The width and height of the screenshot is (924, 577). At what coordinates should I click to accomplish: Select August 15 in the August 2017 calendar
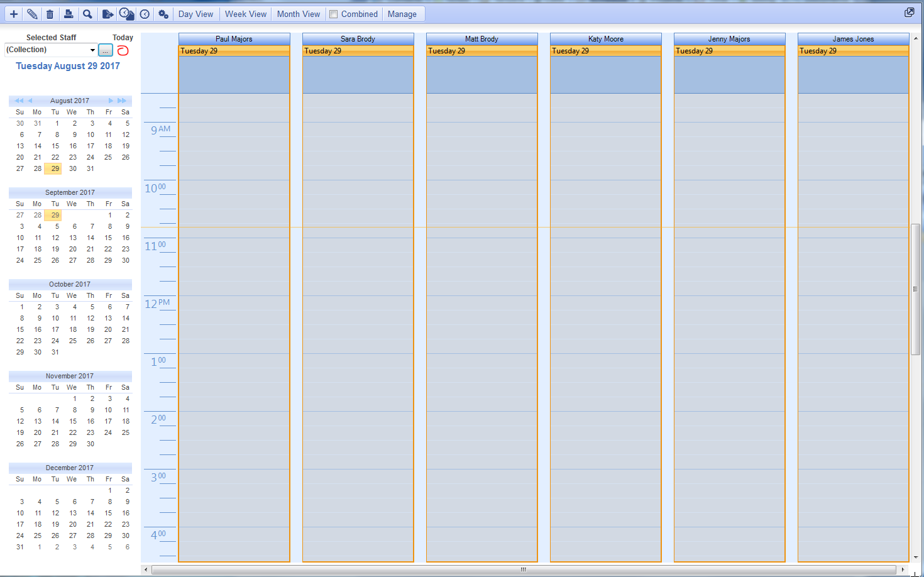click(55, 146)
